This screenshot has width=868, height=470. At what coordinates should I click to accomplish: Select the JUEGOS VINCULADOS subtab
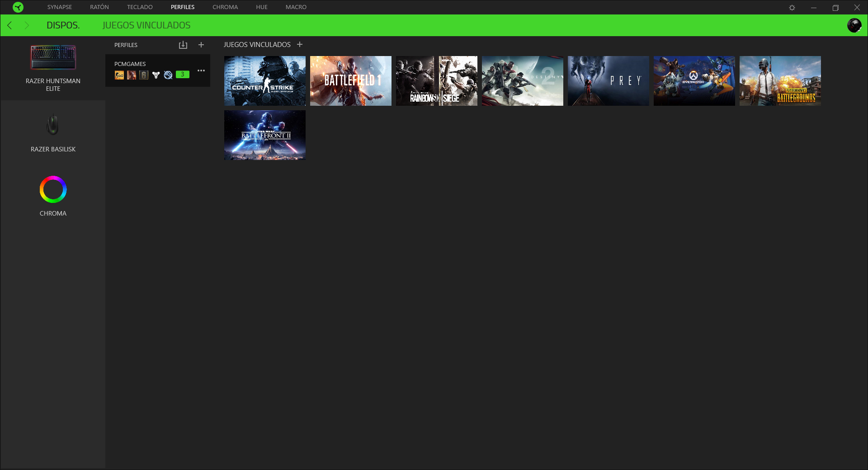(x=146, y=25)
